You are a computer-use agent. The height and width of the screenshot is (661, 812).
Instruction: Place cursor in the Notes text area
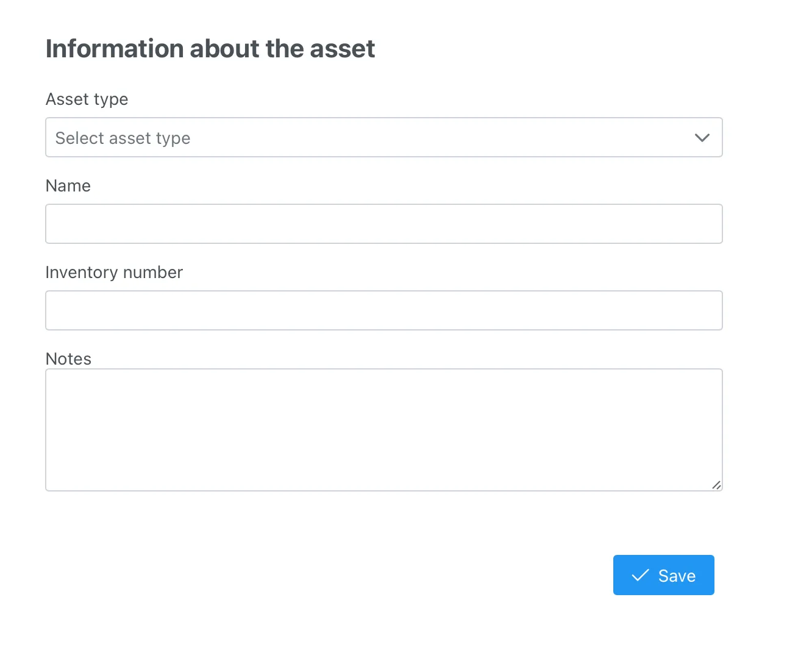(x=383, y=429)
